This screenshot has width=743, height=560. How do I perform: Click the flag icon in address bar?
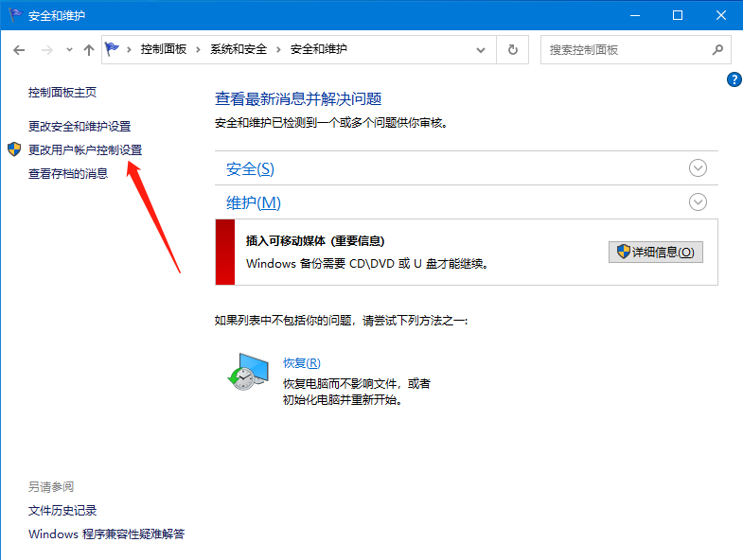[x=114, y=49]
